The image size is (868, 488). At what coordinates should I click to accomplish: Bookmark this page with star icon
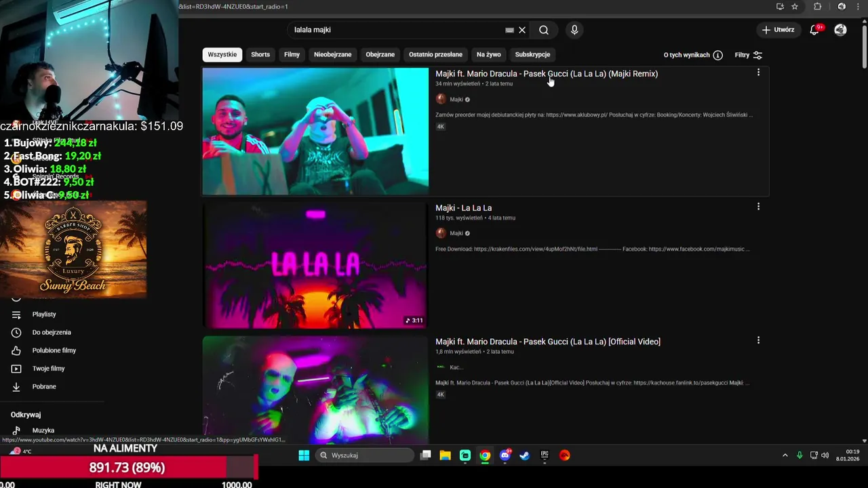click(795, 7)
